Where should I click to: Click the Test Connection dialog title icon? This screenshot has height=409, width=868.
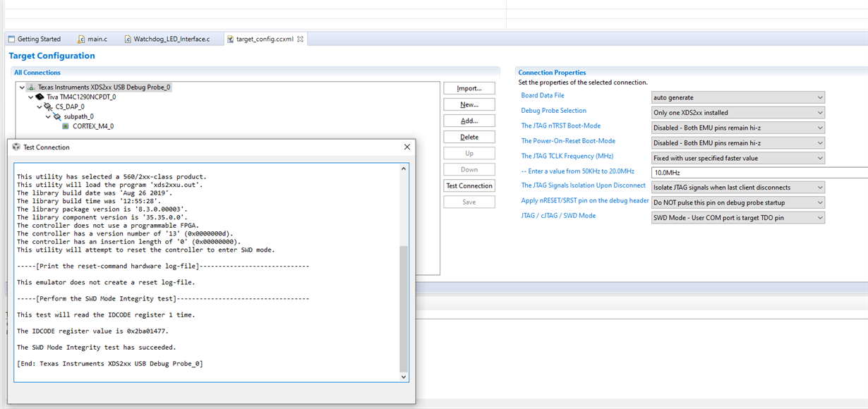(16, 147)
